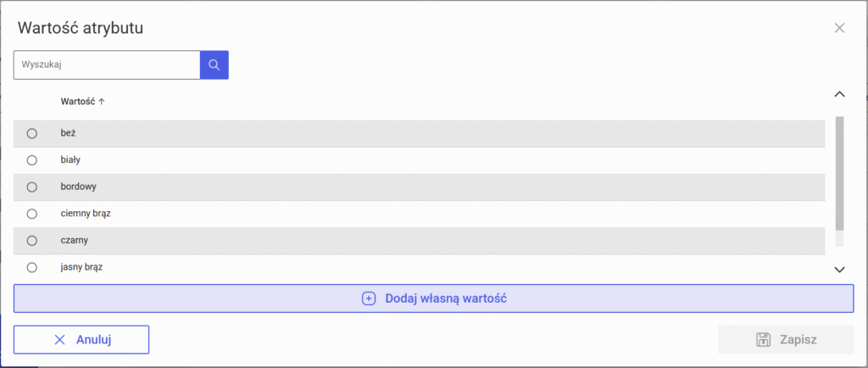Close the Wartość atrybutu dialog
868x368 pixels.
point(839,28)
